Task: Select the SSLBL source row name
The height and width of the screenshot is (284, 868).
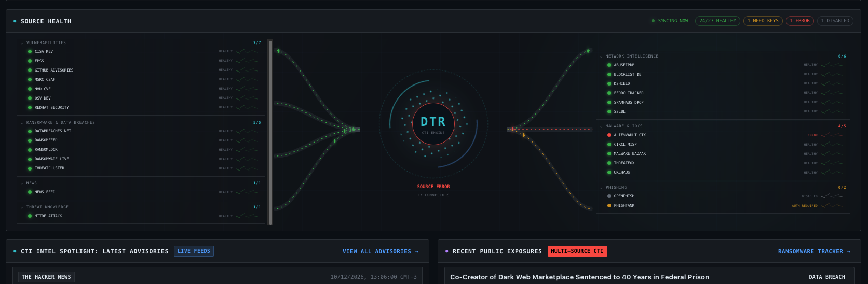Action: pyautogui.click(x=619, y=112)
